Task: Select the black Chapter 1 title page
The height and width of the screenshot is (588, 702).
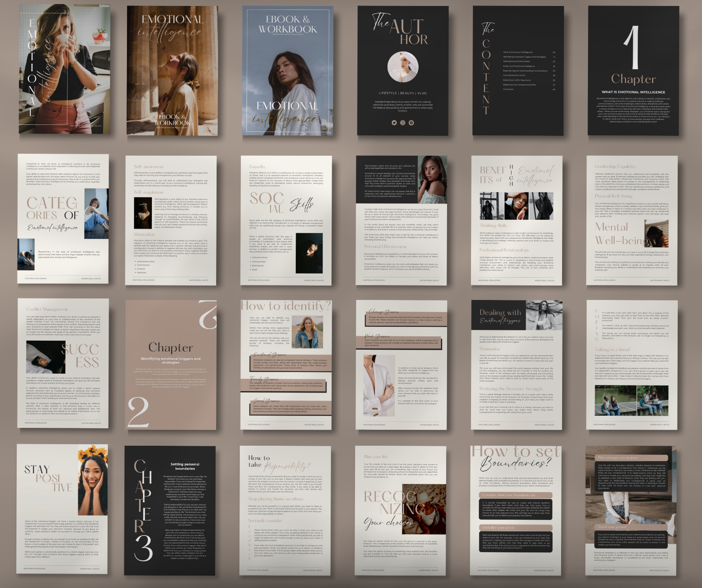Action: [x=633, y=71]
